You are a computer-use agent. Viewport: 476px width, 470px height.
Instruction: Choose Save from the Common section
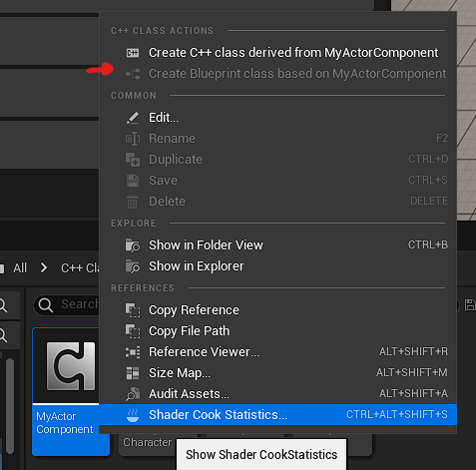(278, 181)
